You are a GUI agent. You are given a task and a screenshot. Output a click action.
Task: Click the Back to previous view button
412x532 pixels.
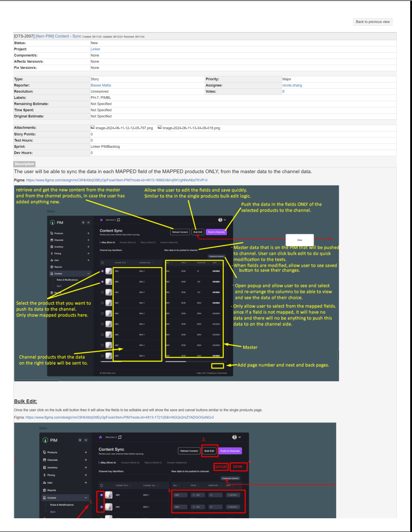click(x=372, y=22)
